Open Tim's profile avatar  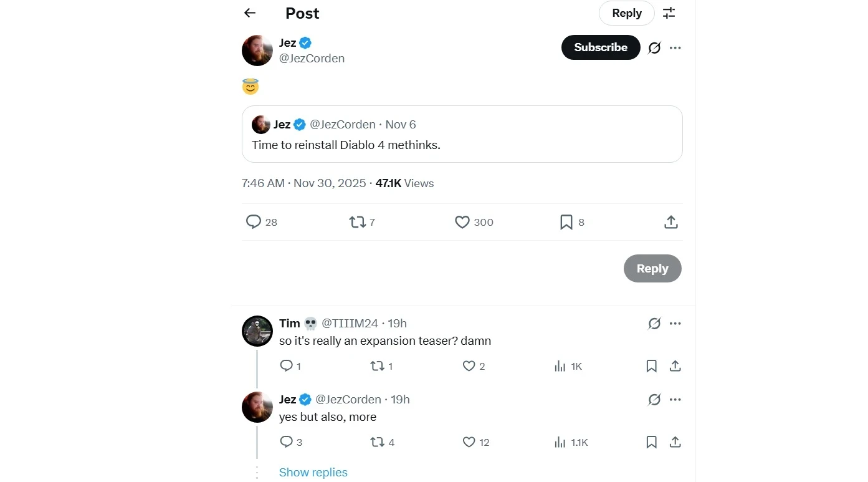pyautogui.click(x=257, y=331)
